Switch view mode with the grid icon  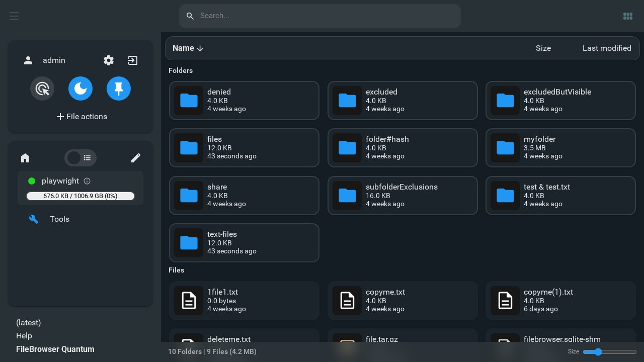628,16
